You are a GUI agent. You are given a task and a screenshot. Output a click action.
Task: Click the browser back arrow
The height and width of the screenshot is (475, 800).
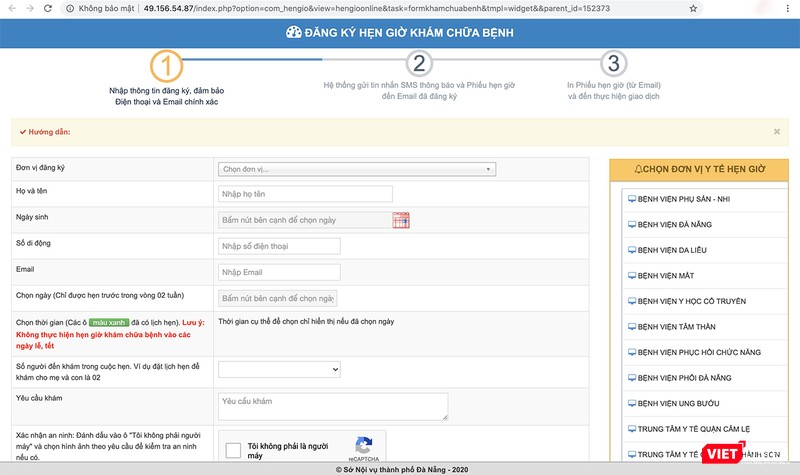(x=9, y=8)
